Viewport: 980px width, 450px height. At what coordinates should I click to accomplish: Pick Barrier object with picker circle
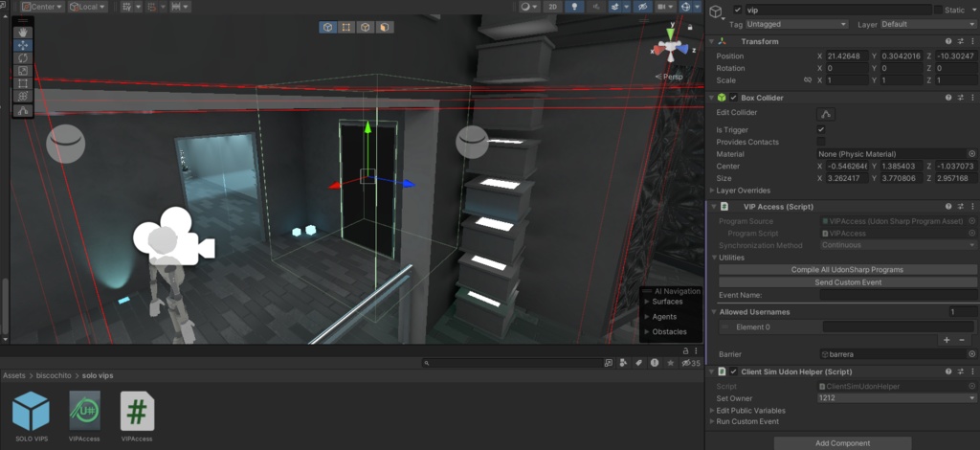pos(972,353)
